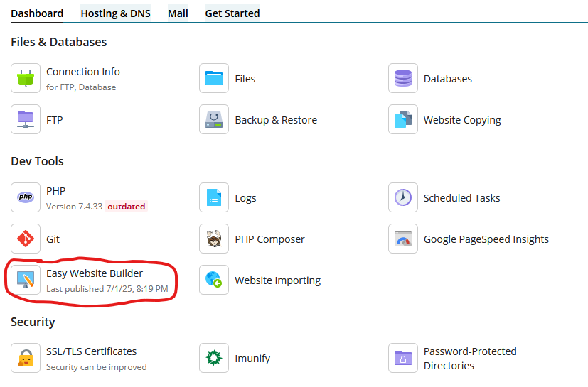Click the FTP network folder icon
Image resolution: width=588 pixels, height=387 pixels.
[x=26, y=119]
